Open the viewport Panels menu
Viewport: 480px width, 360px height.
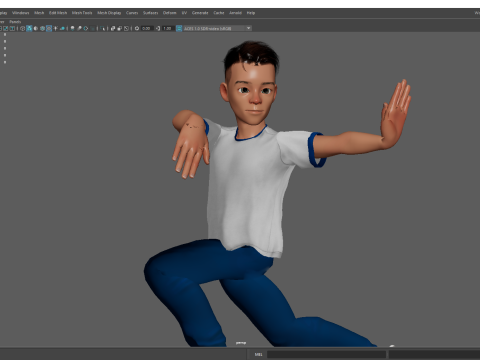click(x=15, y=22)
